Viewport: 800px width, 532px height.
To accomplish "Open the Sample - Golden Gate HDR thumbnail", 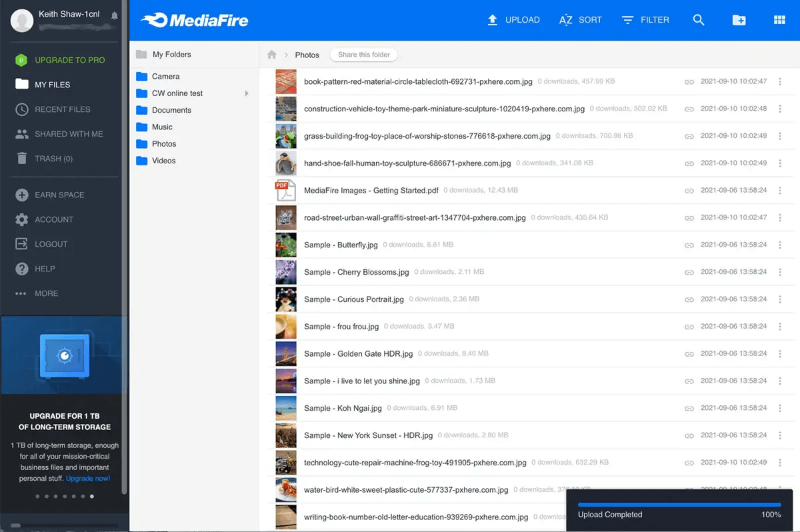I will point(286,353).
